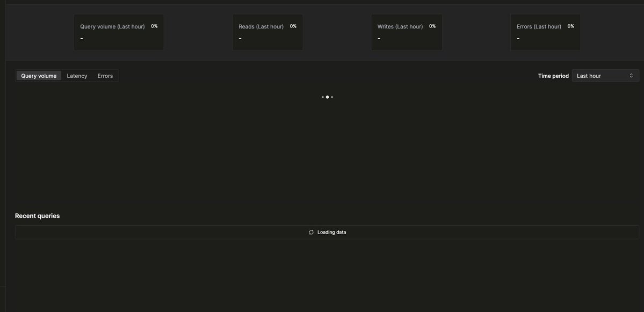
Task: Click the 0% badge on Errors card
Action: point(571,26)
